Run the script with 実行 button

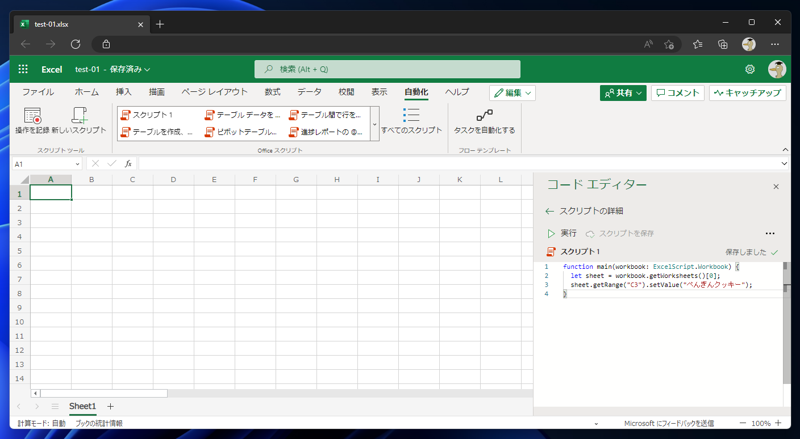(562, 233)
